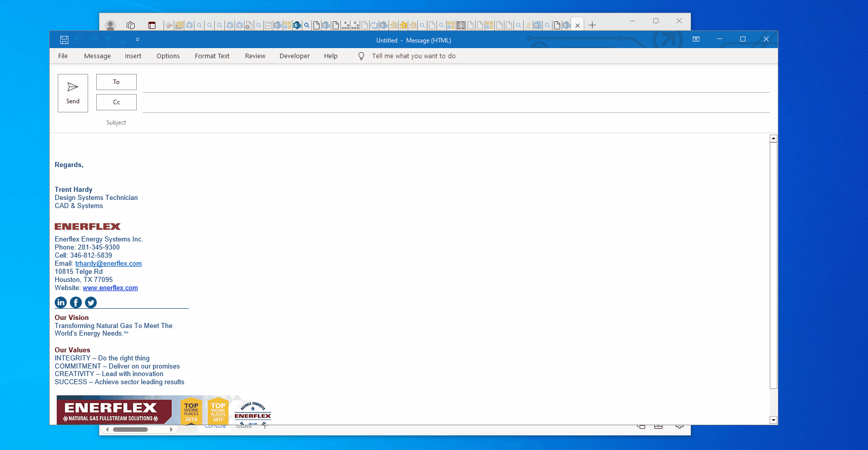
Task: Open the File menu
Action: pos(63,56)
